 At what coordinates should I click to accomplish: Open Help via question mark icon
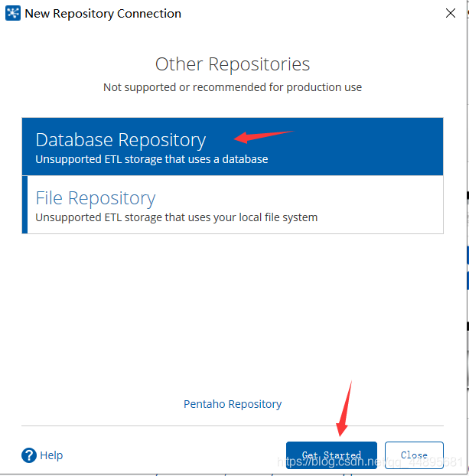click(x=29, y=455)
